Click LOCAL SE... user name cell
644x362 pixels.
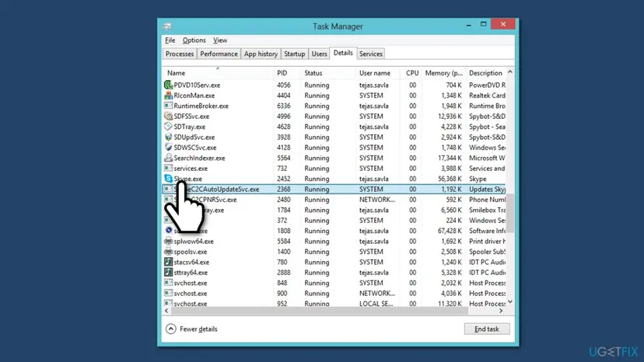pyautogui.click(x=376, y=304)
